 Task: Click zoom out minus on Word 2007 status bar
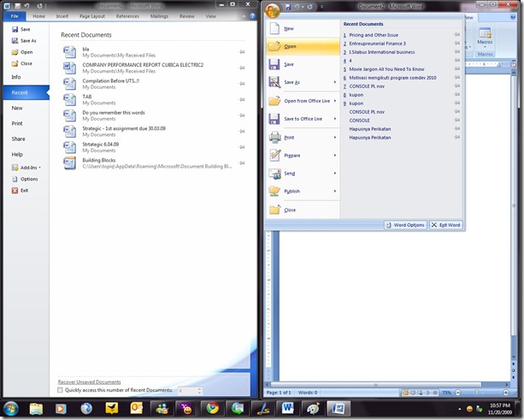pyautogui.click(x=458, y=393)
